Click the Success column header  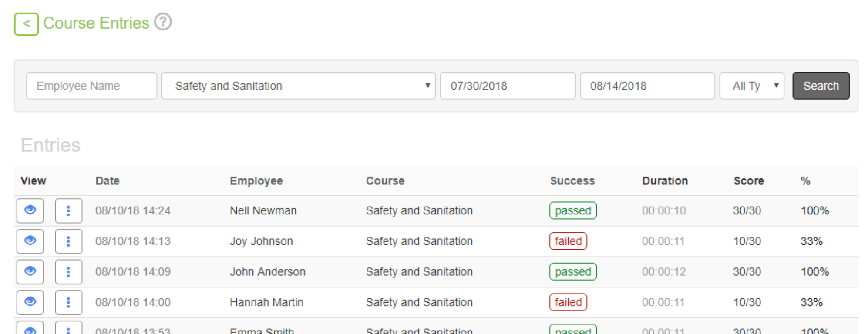[x=572, y=181]
